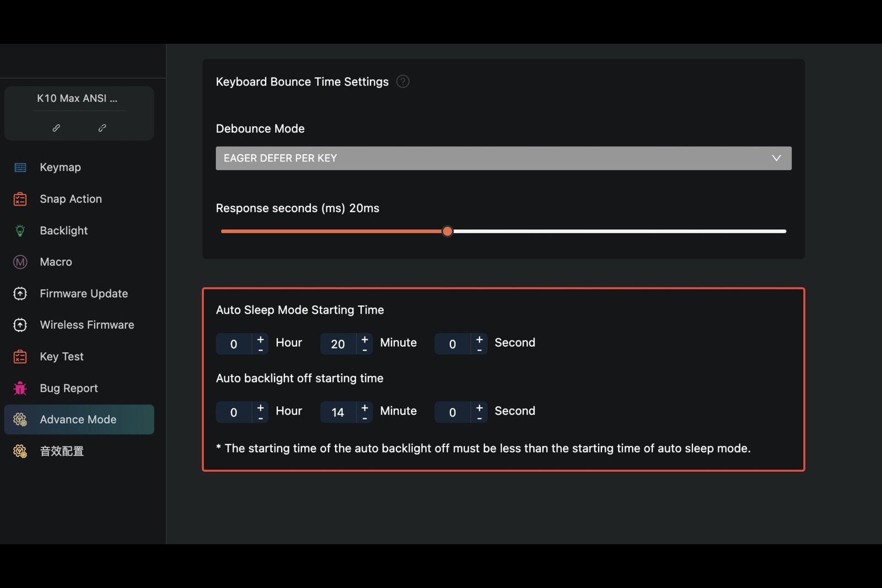Open the Key Test icon
Viewport: 882px width, 588px height.
(20, 357)
